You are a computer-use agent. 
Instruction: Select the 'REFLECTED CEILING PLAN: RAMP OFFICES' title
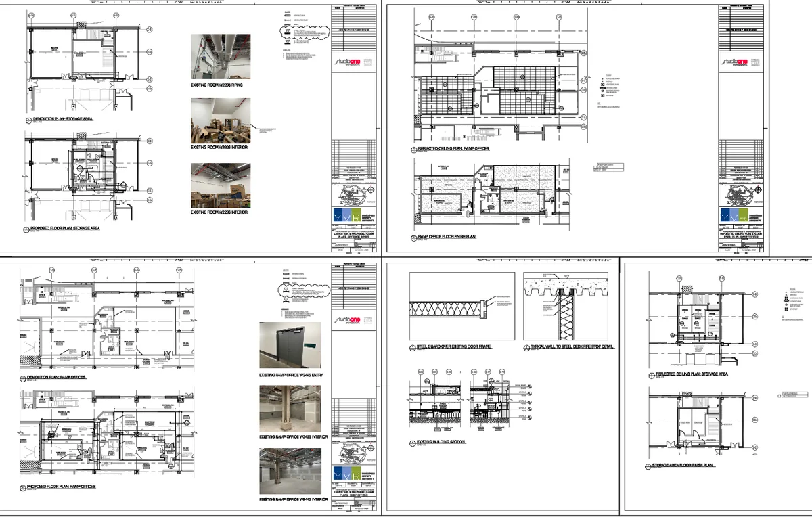click(453, 148)
